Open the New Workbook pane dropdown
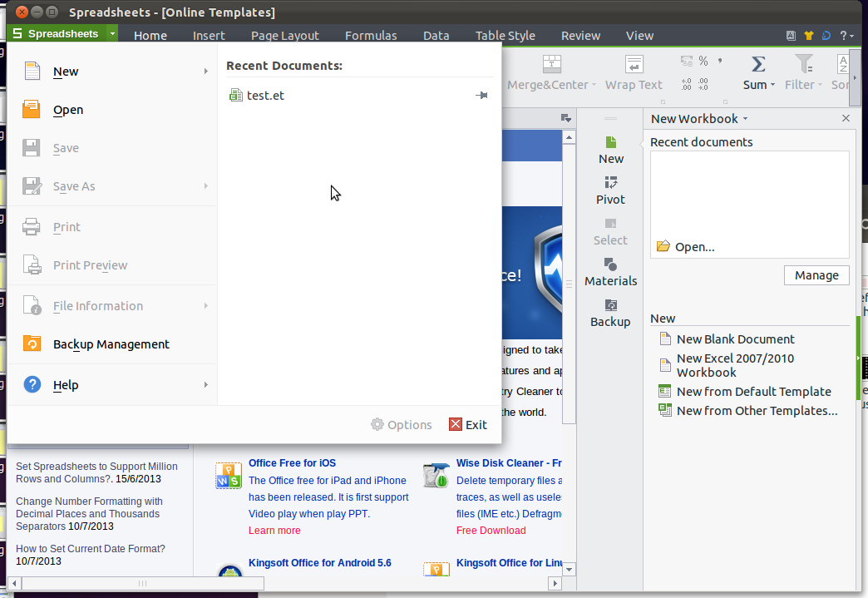This screenshot has height=598, width=868. coord(745,118)
